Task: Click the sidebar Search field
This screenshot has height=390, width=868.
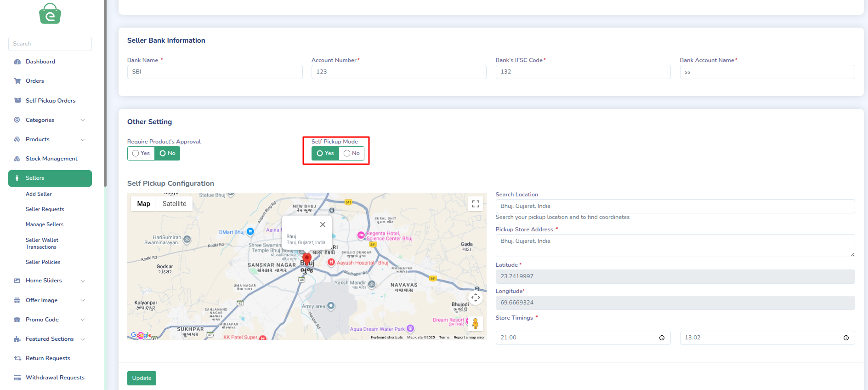Action: [50, 44]
